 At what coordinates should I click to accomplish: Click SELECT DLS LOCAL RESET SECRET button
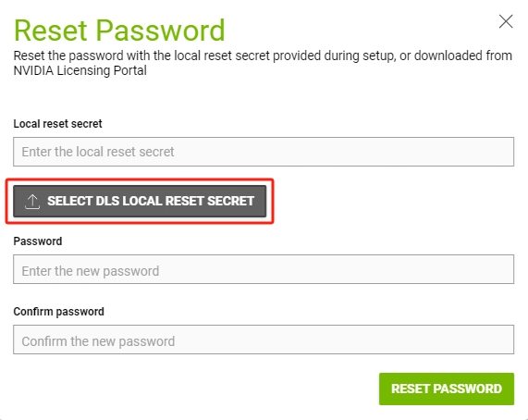pyautogui.click(x=140, y=201)
